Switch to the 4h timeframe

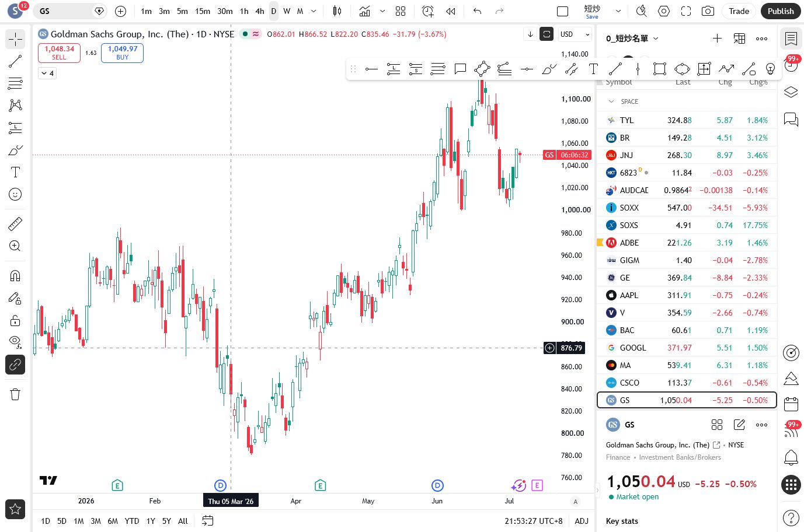(260, 11)
